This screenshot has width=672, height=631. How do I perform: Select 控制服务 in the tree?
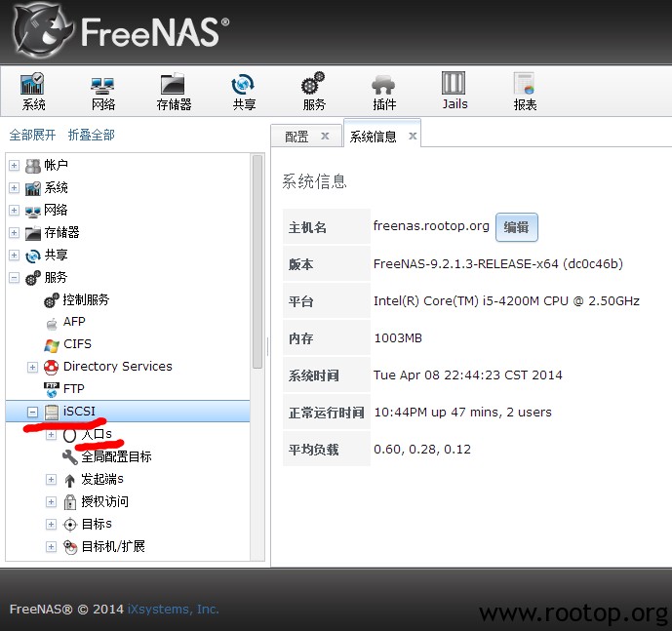coord(86,299)
